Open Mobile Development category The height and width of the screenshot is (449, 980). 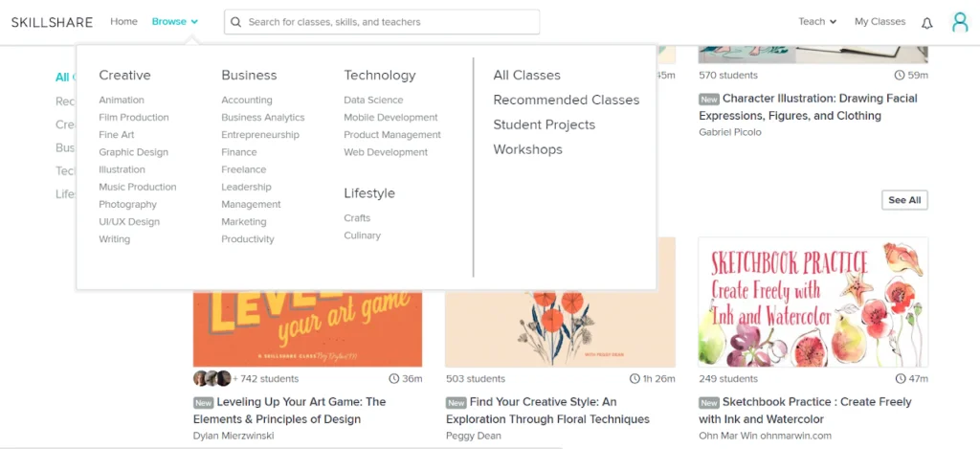tap(390, 118)
